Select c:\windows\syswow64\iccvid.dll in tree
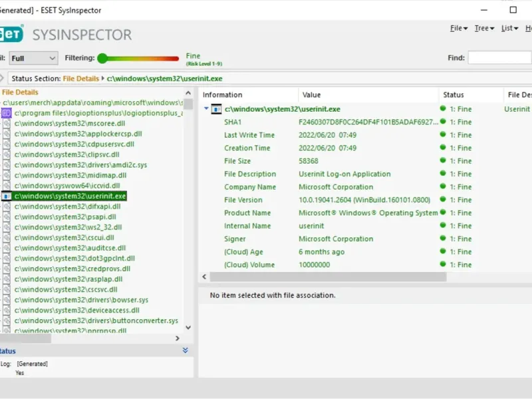The width and height of the screenshot is (532, 399). pos(67,186)
